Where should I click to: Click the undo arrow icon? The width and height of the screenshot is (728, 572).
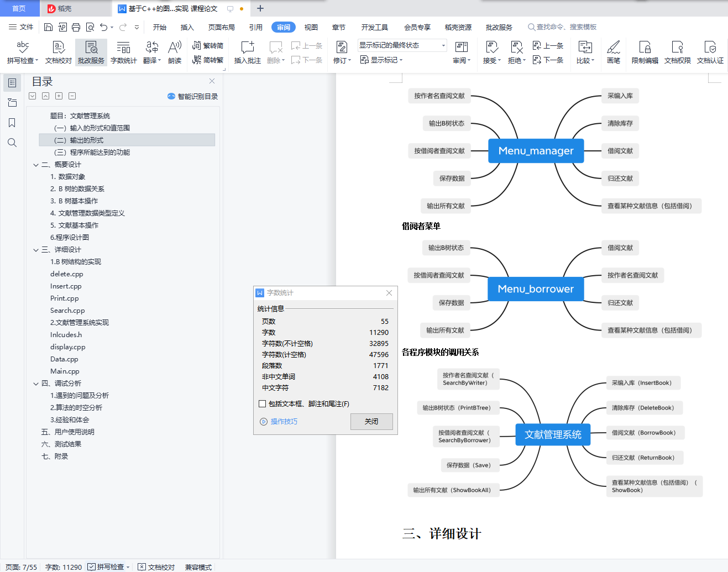pos(103,27)
